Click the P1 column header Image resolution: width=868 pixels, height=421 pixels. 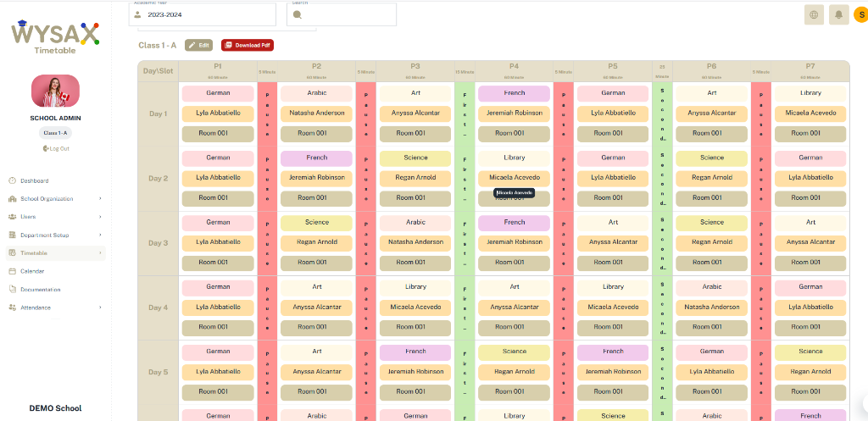pos(218,71)
